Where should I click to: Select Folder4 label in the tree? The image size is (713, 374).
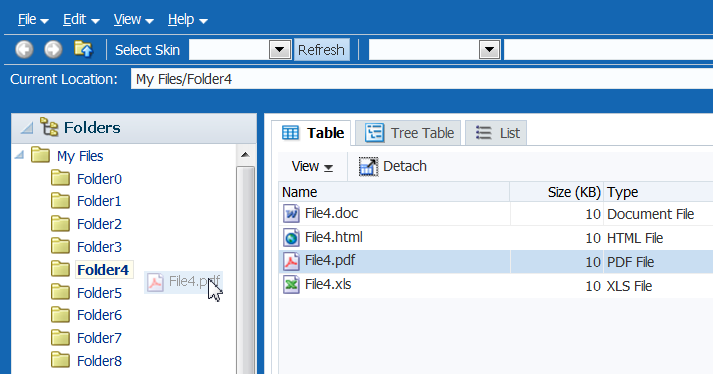(103, 270)
